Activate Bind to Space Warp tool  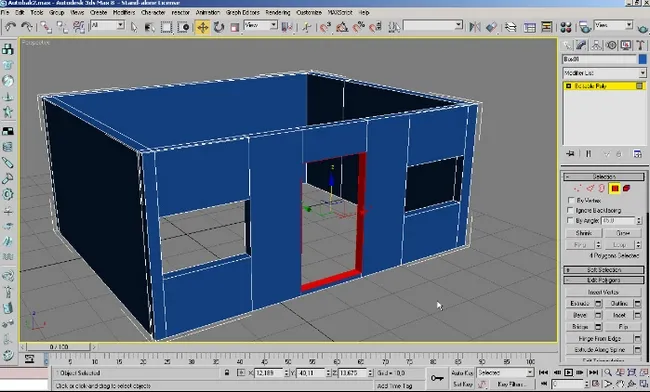pos(78,27)
